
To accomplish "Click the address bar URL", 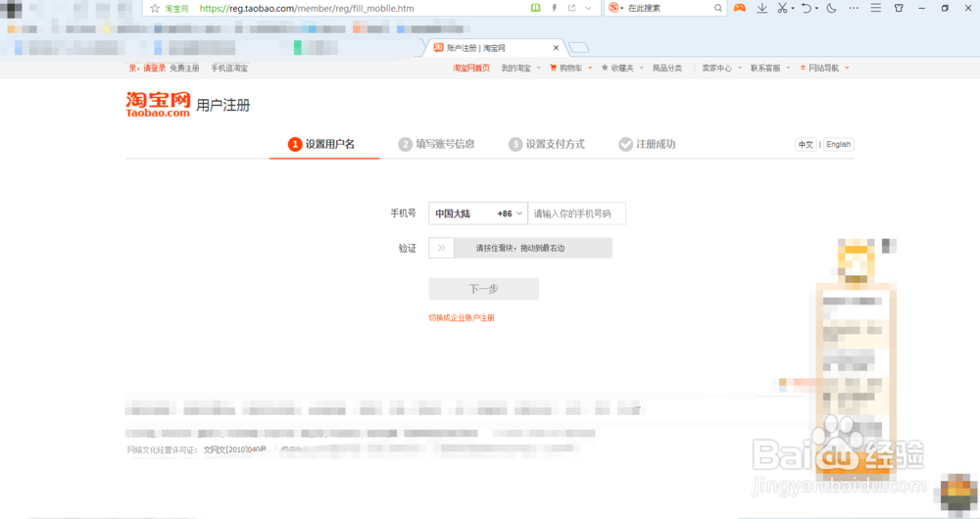I will pos(306,8).
